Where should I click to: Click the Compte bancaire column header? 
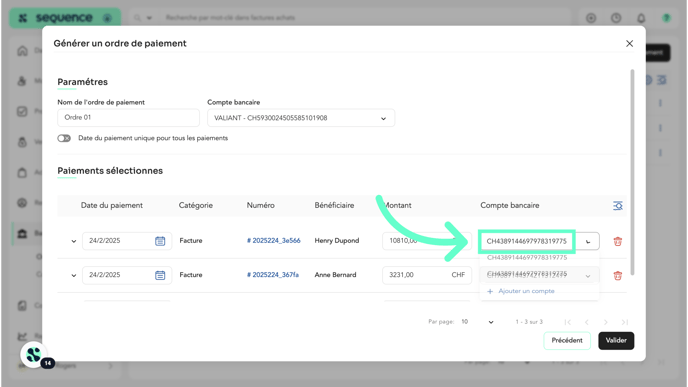pos(510,205)
